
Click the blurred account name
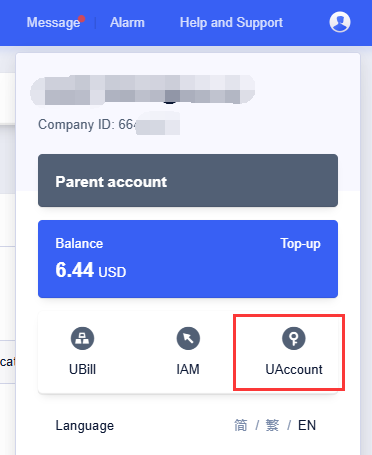(x=143, y=90)
